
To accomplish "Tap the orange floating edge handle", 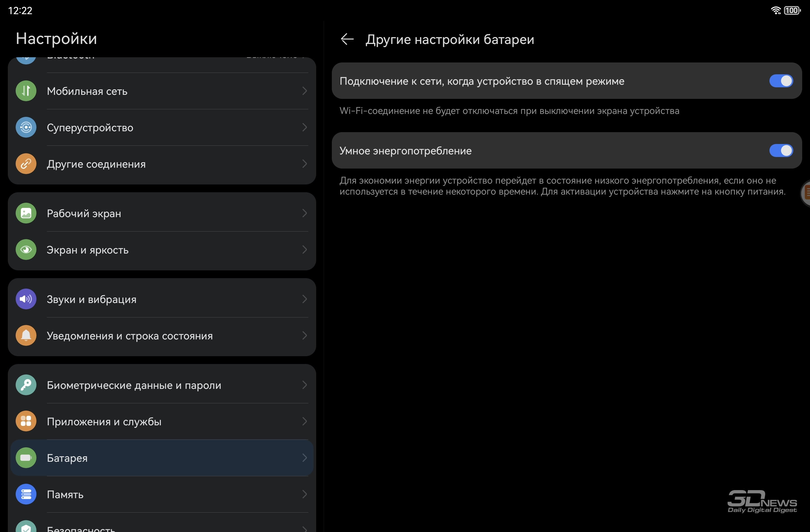I will (x=806, y=193).
